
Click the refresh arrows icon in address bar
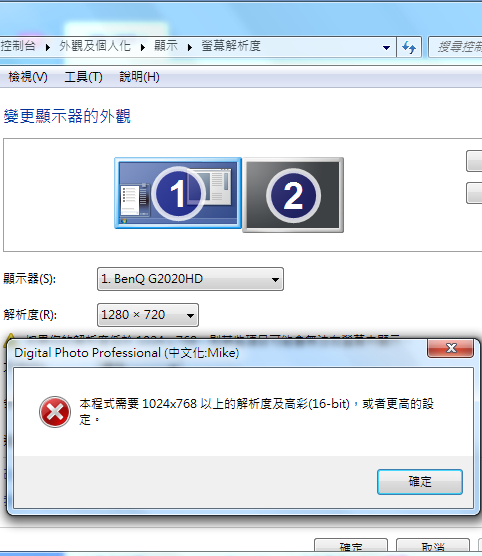pyautogui.click(x=409, y=47)
